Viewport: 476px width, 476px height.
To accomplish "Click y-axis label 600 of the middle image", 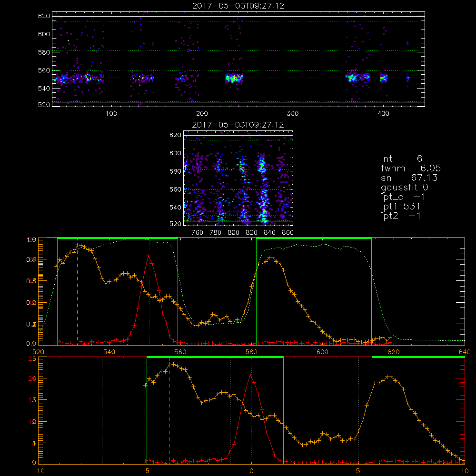I will click(x=175, y=153).
